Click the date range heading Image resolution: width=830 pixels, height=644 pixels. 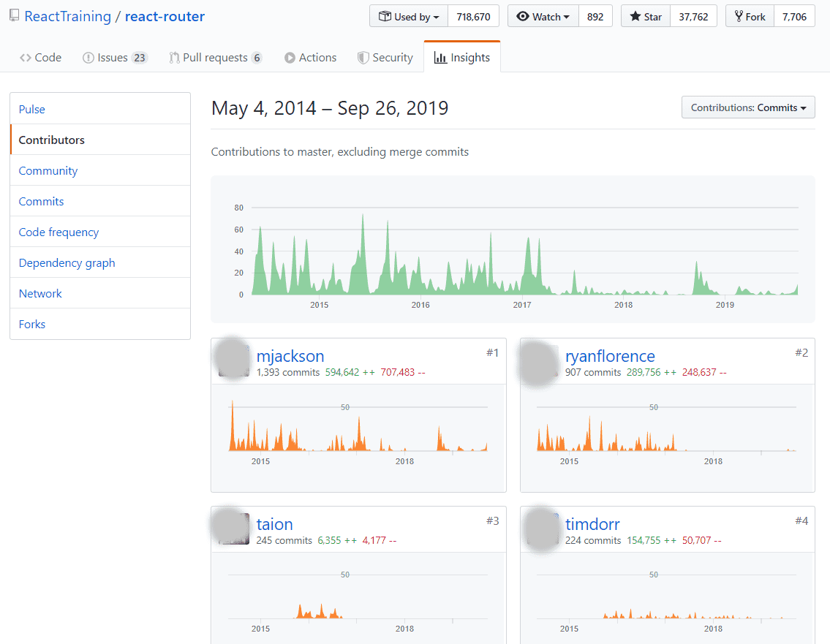[x=330, y=108]
